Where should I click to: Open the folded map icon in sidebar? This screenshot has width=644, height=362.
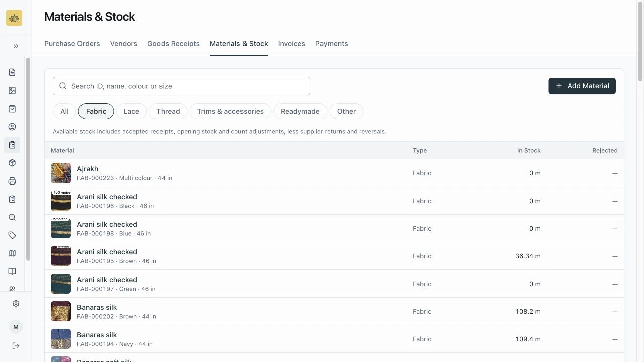point(12,253)
